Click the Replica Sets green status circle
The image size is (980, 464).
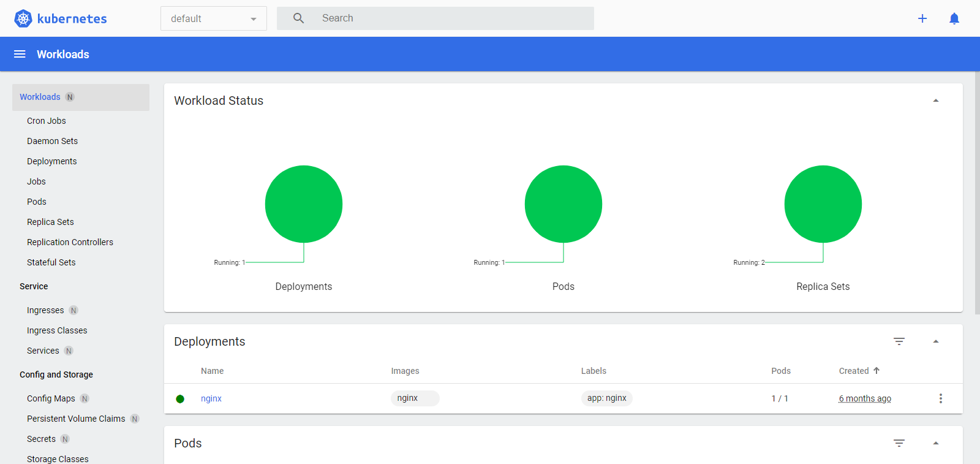click(x=823, y=204)
